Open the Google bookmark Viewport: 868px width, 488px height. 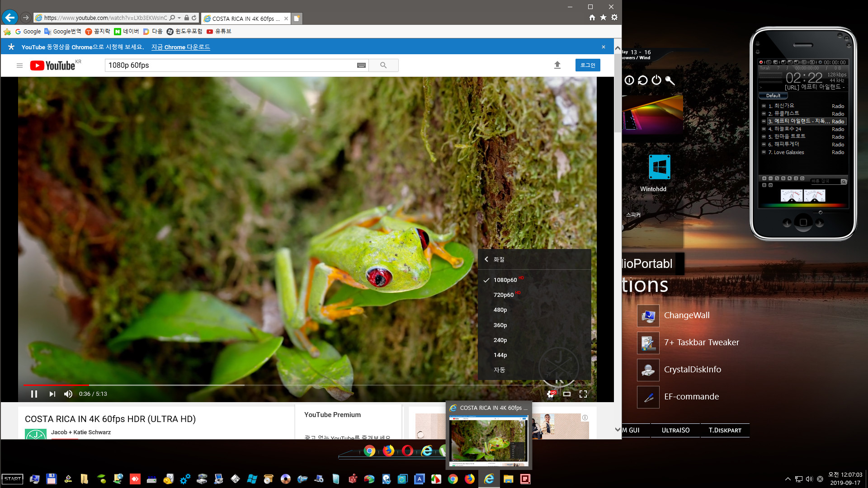tap(28, 32)
